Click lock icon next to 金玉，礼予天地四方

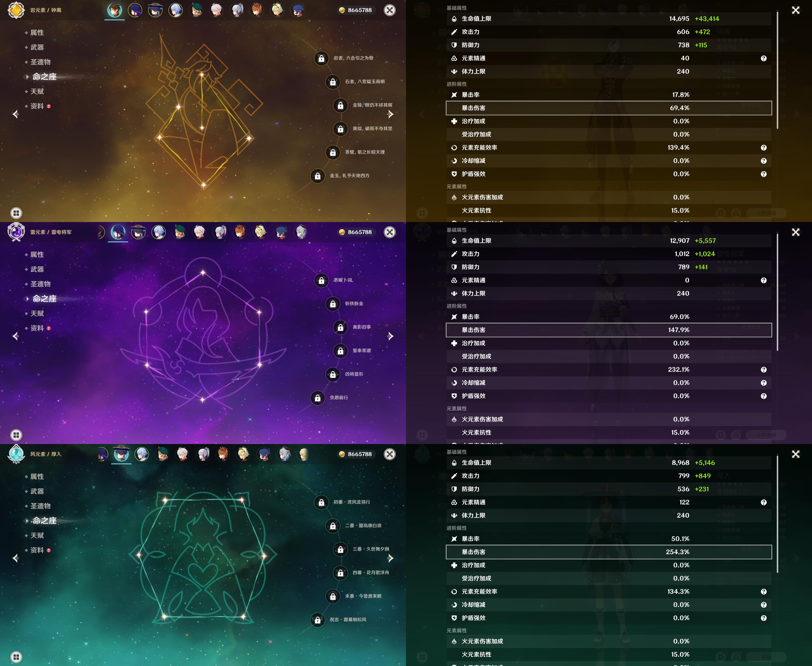tap(317, 176)
